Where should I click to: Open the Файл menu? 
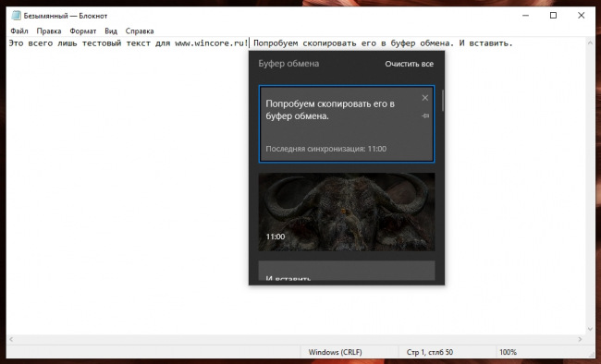(19, 31)
